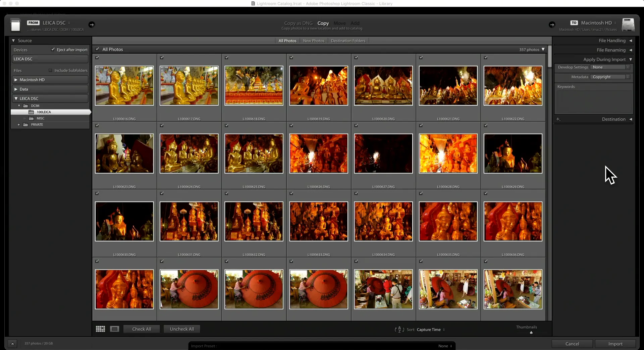Toggle Eject after import checkbox
The height and width of the screenshot is (350, 644).
(x=53, y=49)
